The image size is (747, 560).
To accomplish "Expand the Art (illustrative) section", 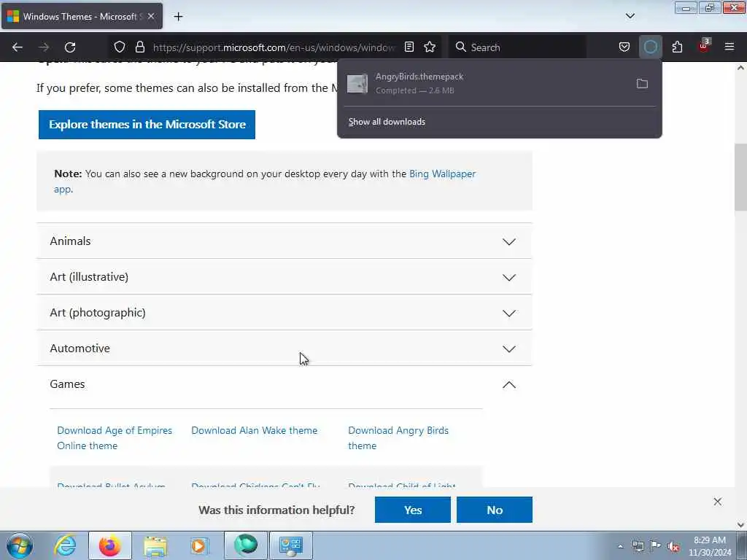I will click(x=284, y=276).
